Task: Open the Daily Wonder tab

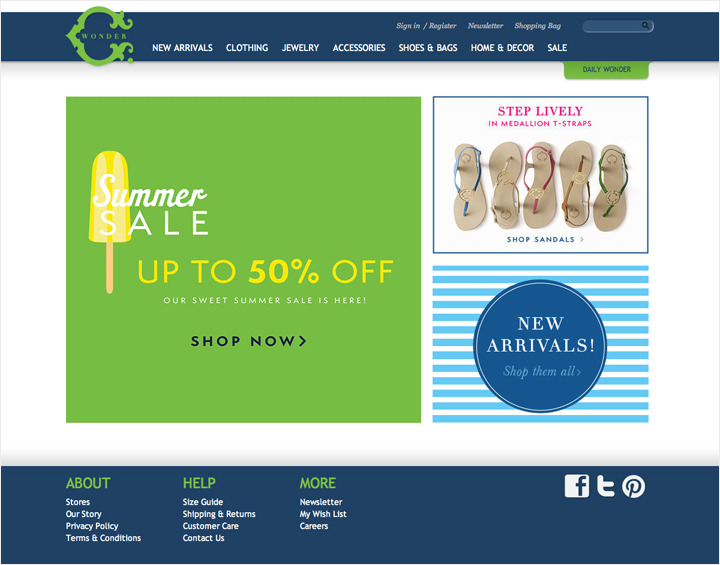Action: [606, 69]
